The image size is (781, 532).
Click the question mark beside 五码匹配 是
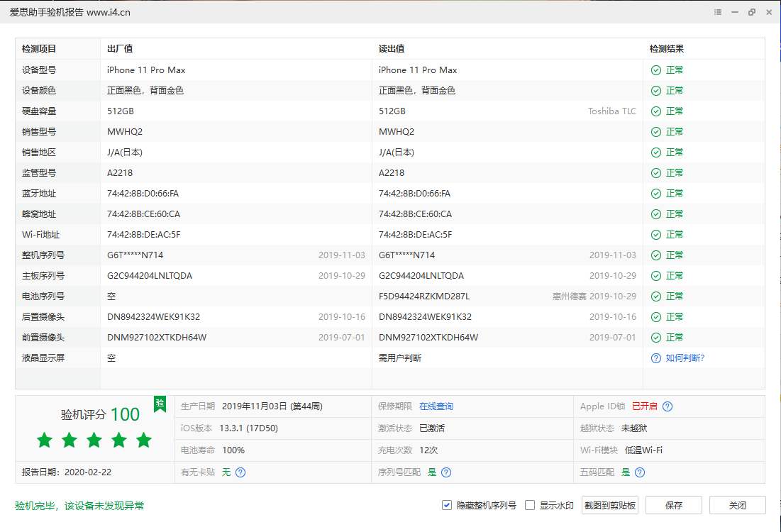pos(639,472)
